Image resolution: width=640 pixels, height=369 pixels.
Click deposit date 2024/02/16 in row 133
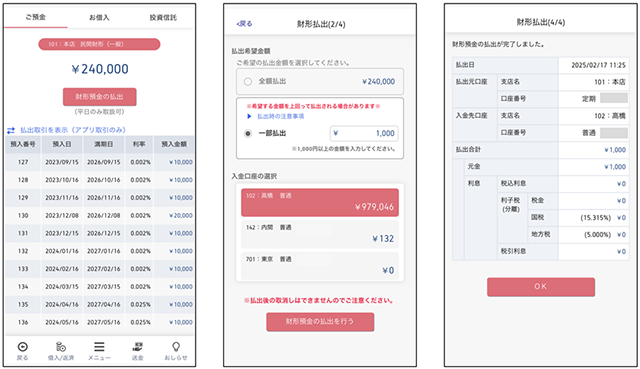62,269
